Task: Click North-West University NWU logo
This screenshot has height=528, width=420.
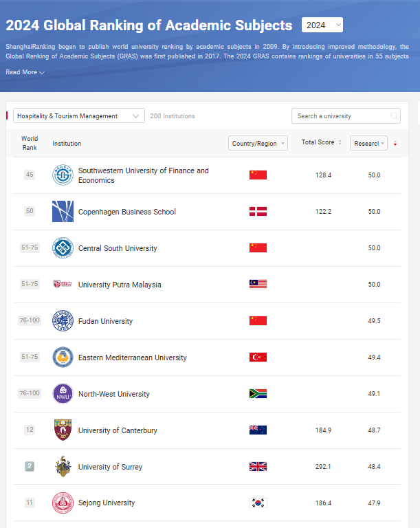Action: (x=63, y=394)
